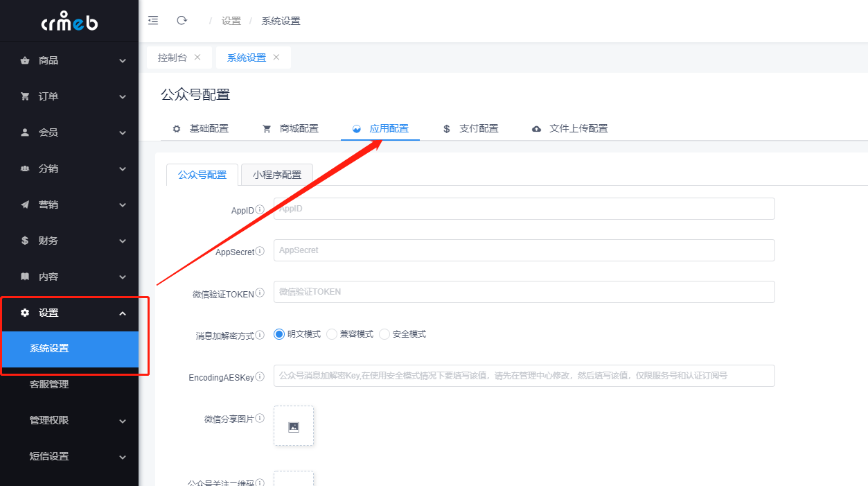Expand the 商品 menu chevron

coord(123,61)
